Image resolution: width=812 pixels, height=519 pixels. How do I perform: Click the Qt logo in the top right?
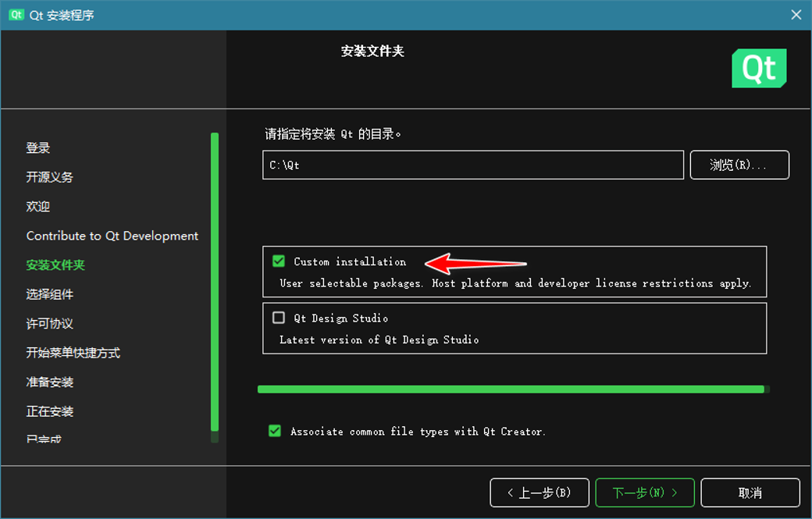(758, 68)
